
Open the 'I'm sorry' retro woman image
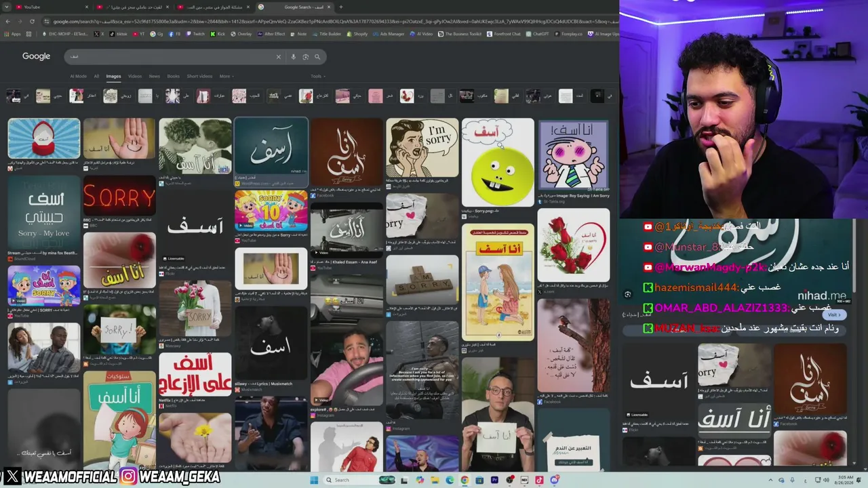(x=422, y=148)
